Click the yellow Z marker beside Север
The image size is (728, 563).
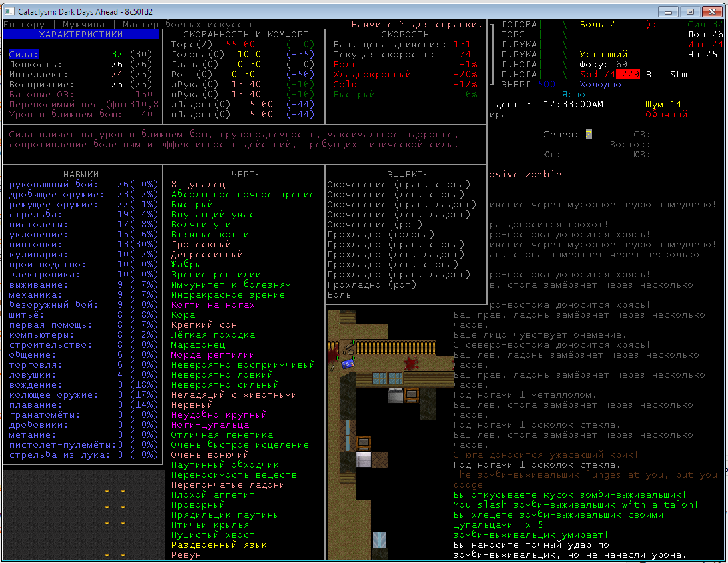click(x=589, y=135)
